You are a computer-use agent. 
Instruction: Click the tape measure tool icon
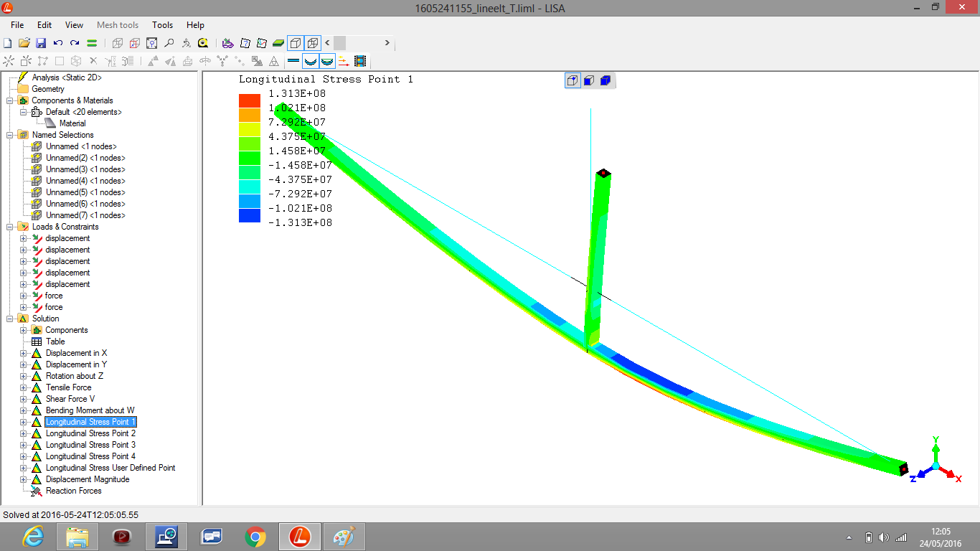click(203, 43)
